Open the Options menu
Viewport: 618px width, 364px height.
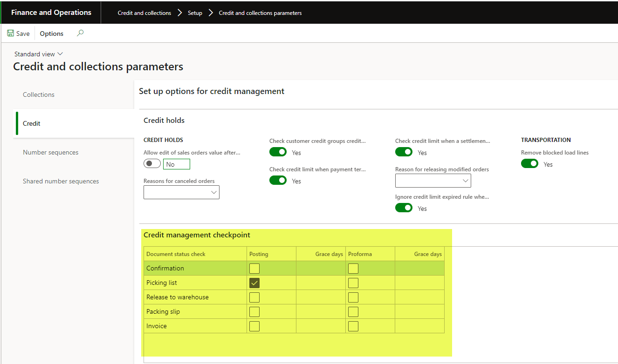point(51,34)
